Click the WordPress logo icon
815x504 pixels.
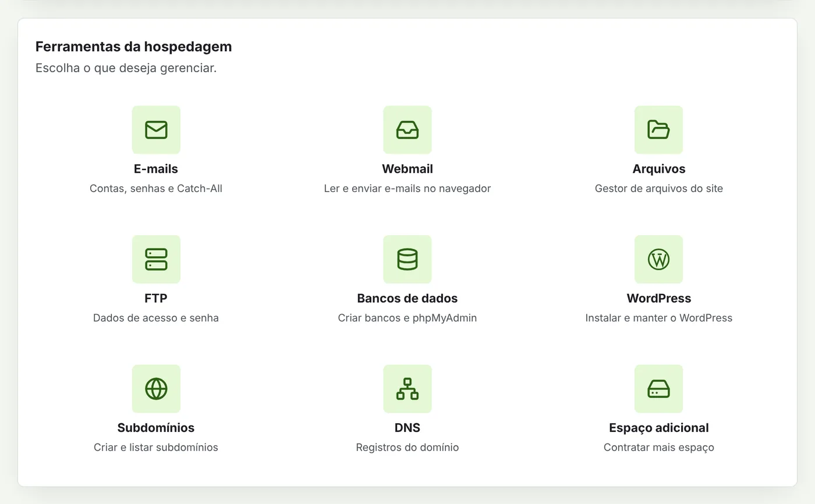click(658, 259)
